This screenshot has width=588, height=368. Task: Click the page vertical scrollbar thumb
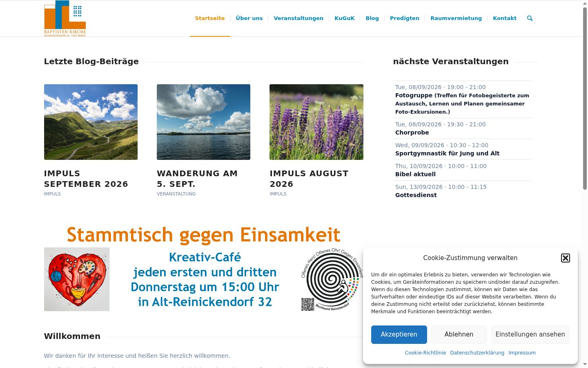(x=585, y=98)
